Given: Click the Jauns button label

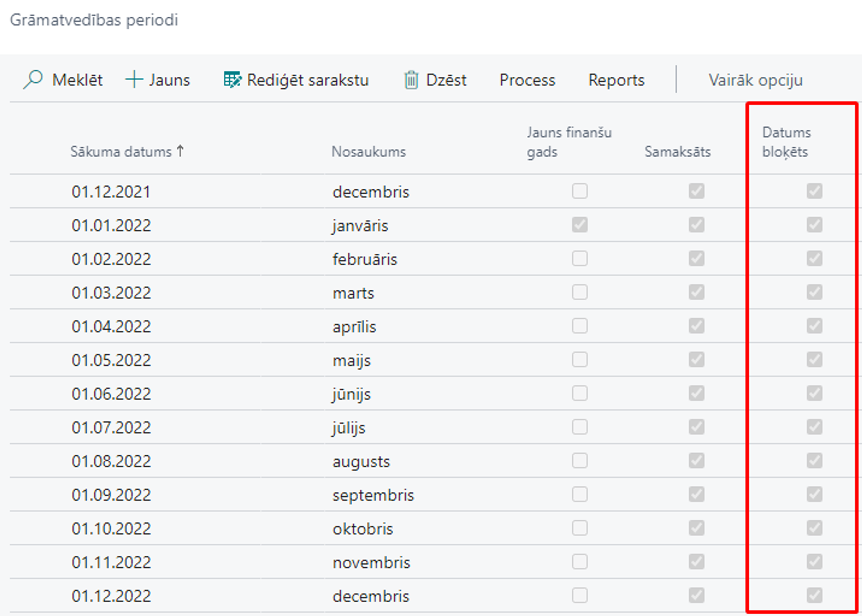Looking at the screenshot, I should coord(169,80).
